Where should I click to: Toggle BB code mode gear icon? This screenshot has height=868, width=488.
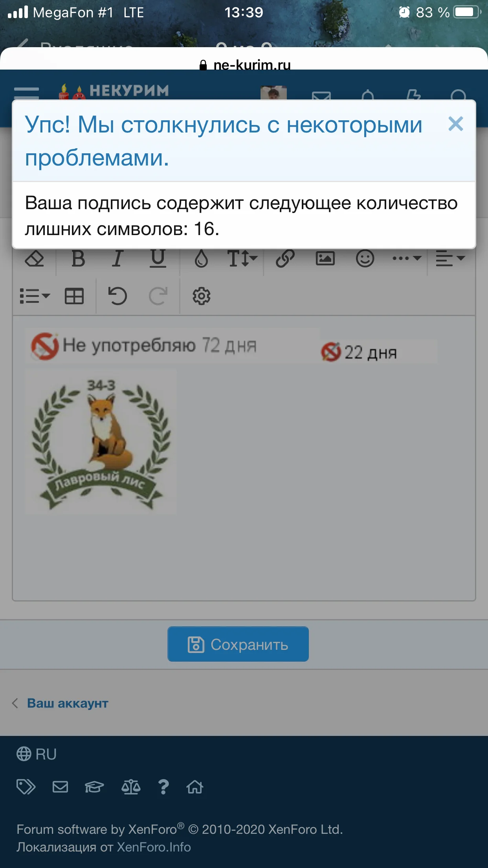pos(201,296)
